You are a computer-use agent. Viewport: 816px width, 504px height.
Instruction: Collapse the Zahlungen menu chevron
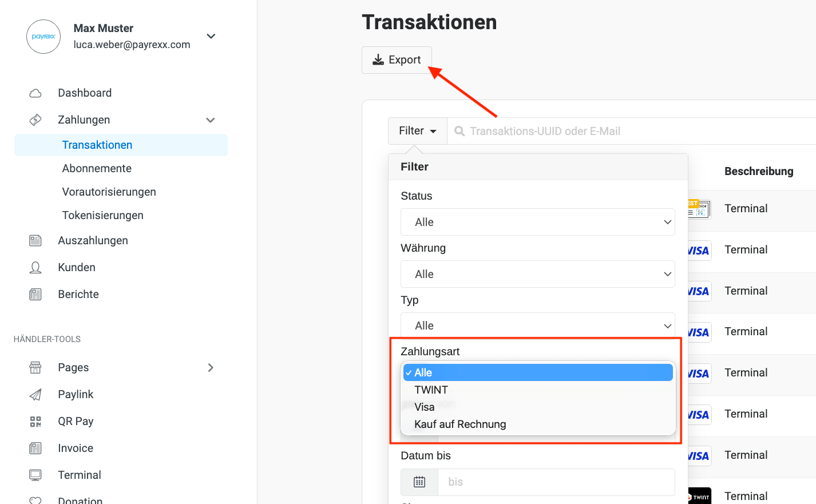point(211,120)
